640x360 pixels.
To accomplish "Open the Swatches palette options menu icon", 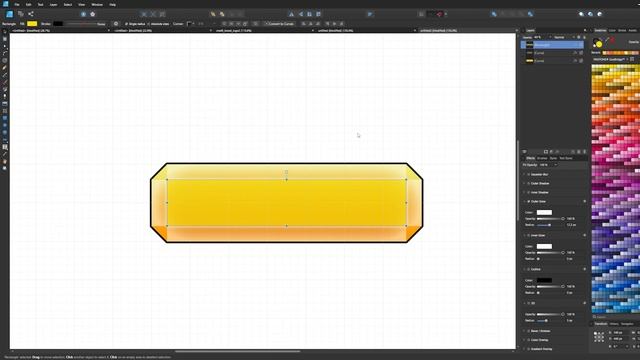I will [632, 59].
